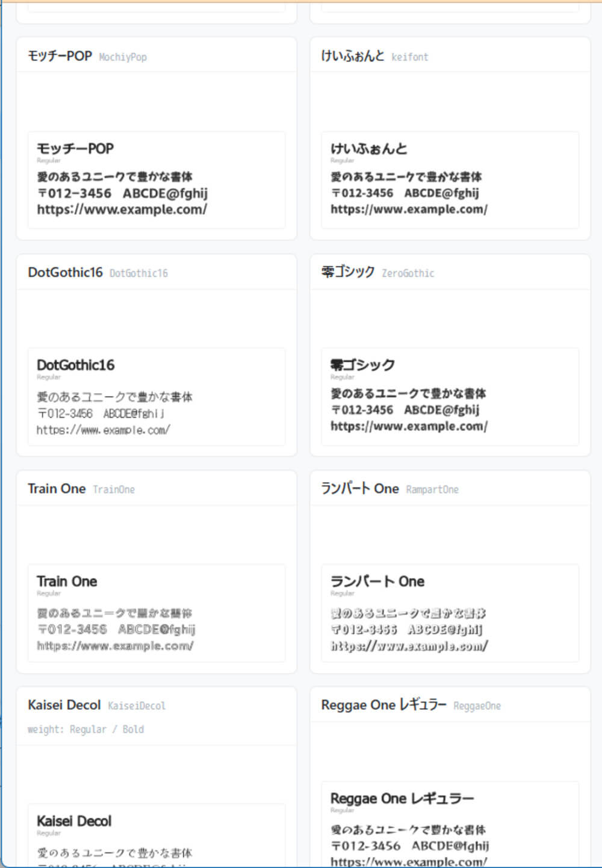Image resolution: width=602 pixels, height=868 pixels.
Task: Click the MochiyPop font code label
Action: (x=123, y=57)
